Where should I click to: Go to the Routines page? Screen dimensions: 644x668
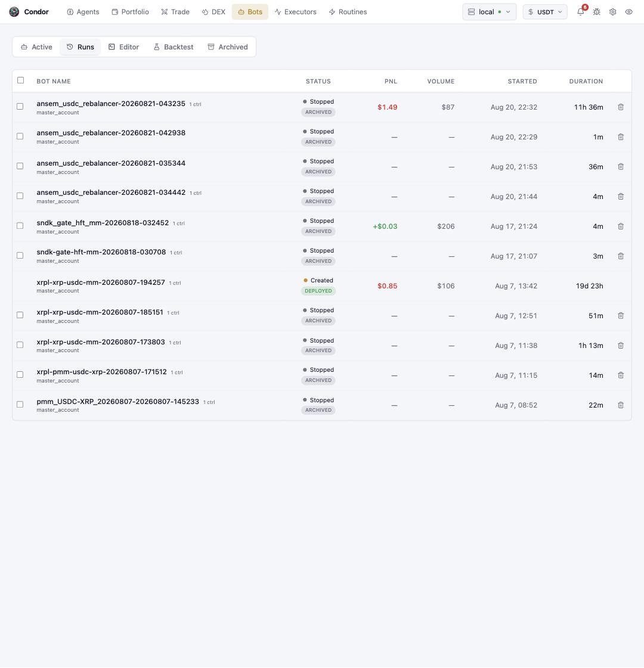(x=348, y=12)
